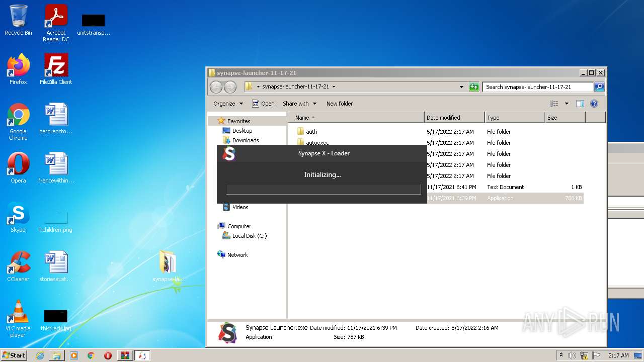644x362 pixels.
Task: Show hidden tray icons arrow
Action: 561,355
